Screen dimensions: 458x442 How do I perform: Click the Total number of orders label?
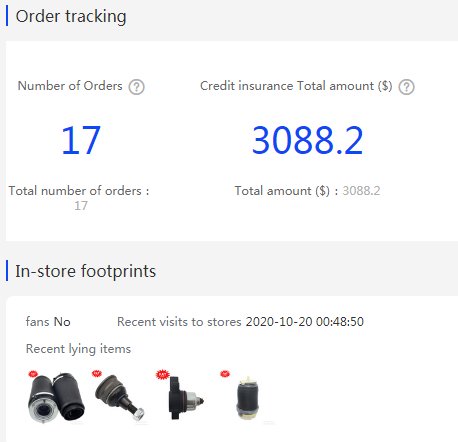click(x=79, y=191)
